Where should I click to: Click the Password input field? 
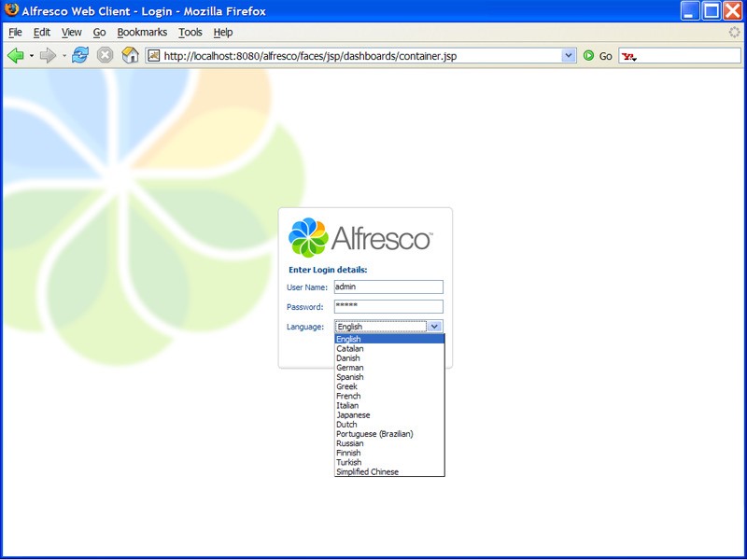[x=388, y=306]
